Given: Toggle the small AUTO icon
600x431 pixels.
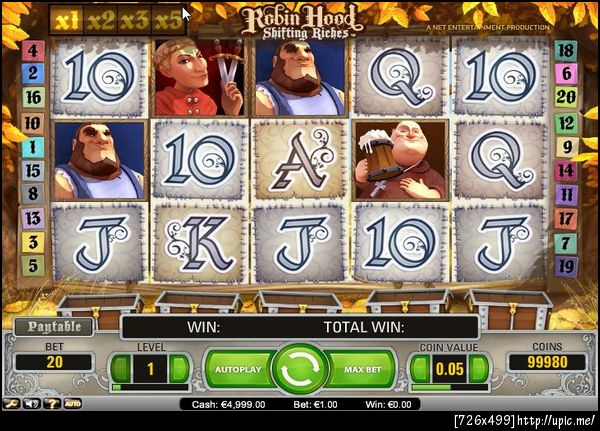Looking at the screenshot, I should pos(72,404).
